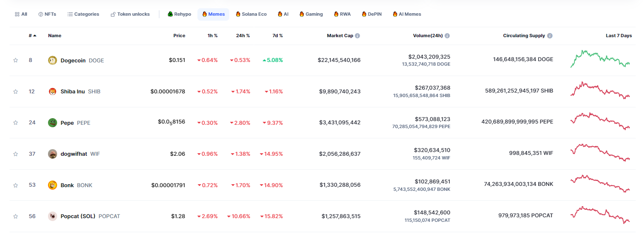Star Popcat (SOL) as favorite
Viewport: 644px width, 233px height.
click(16, 216)
